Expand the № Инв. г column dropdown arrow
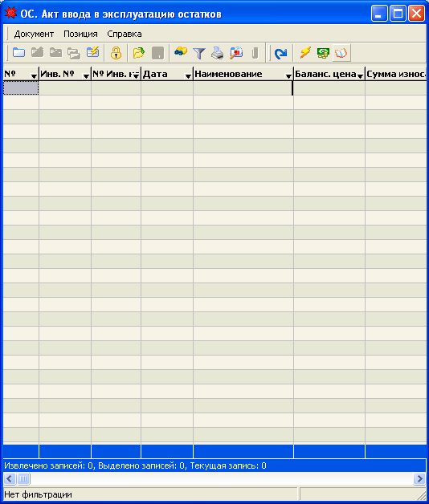This screenshot has height=504, width=429. click(x=137, y=76)
